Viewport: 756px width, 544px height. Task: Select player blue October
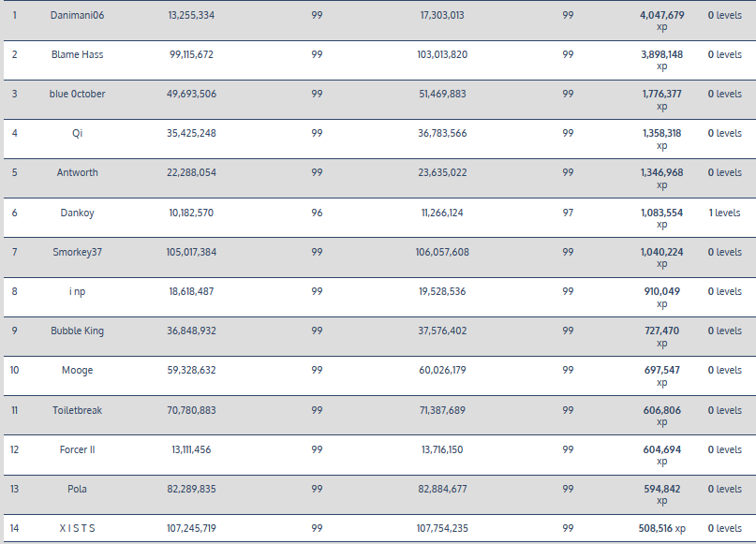coord(78,94)
